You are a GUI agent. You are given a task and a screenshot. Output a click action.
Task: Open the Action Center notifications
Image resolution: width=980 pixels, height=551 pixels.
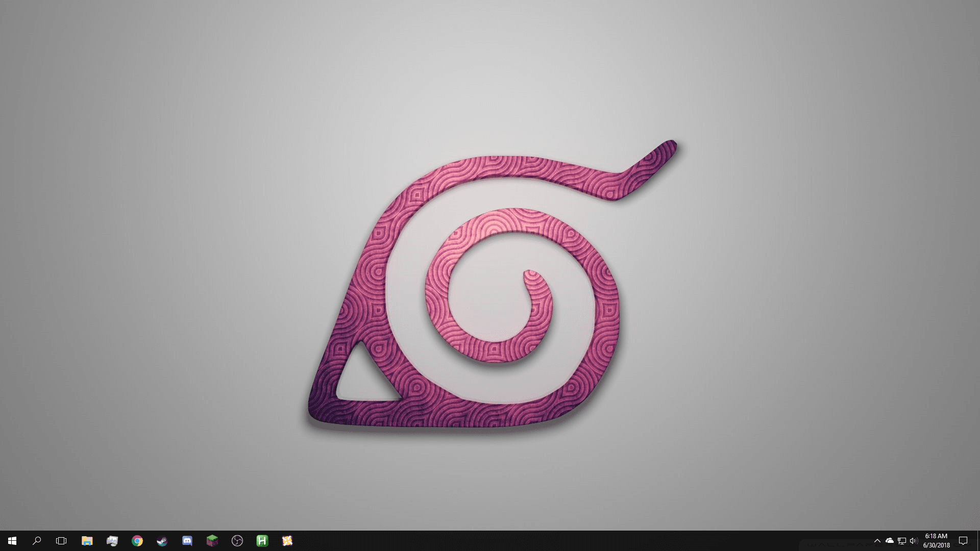(963, 541)
